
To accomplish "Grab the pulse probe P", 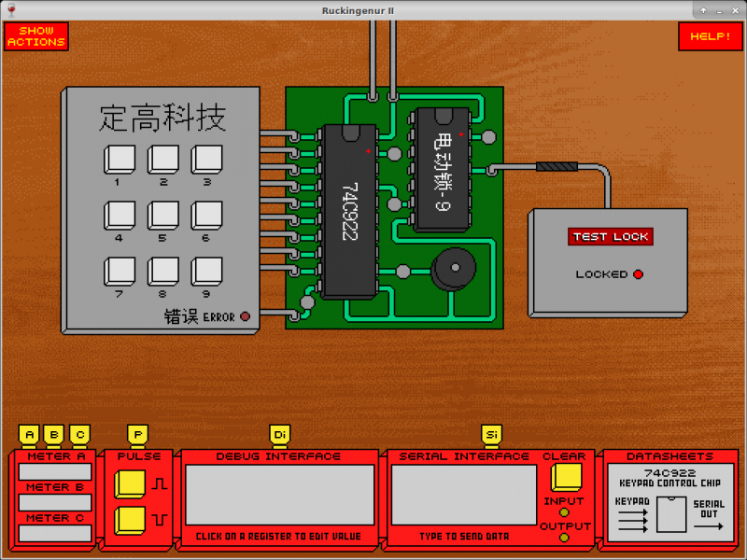I will 138,435.
